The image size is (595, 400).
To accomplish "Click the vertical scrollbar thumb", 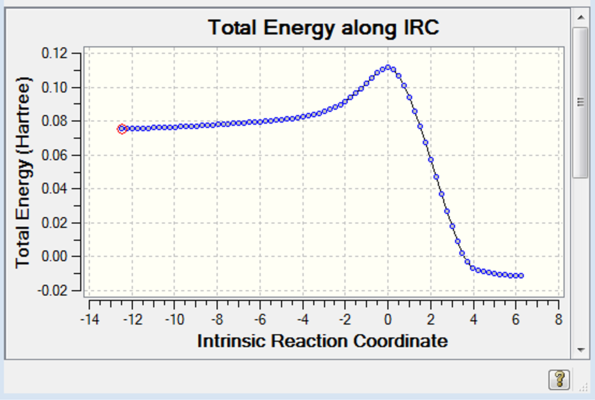I will click(x=581, y=102).
